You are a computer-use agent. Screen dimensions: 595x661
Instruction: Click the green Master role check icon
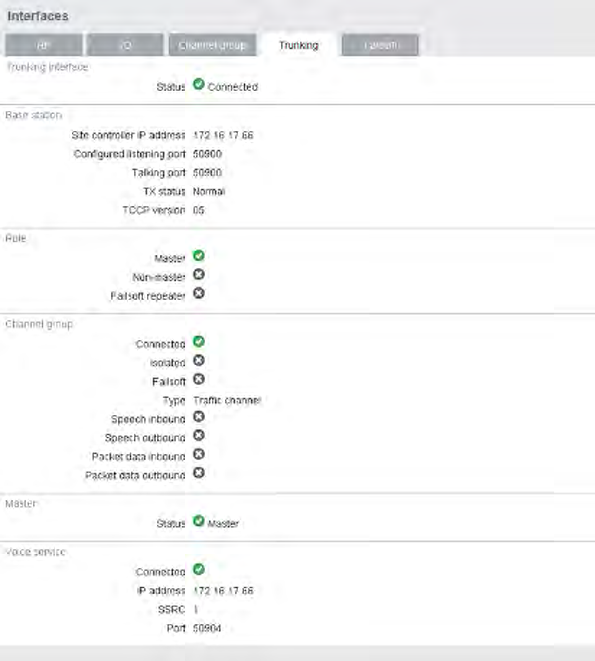click(x=199, y=256)
